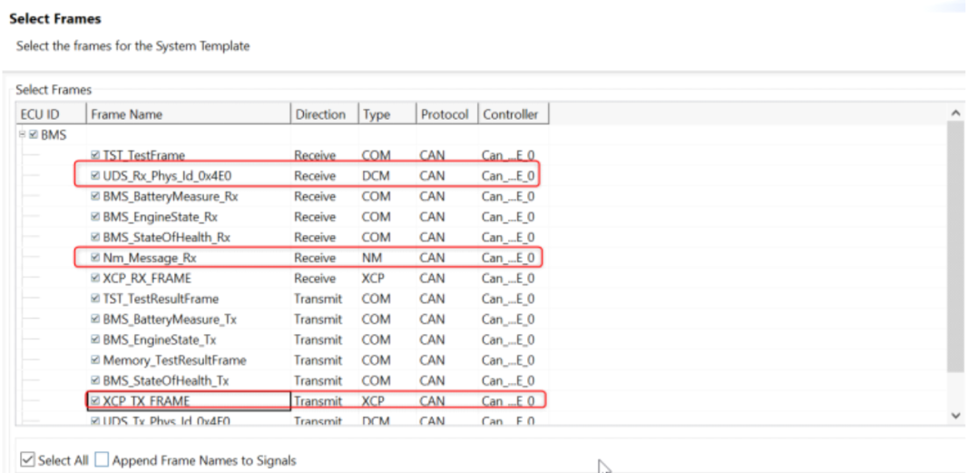This screenshot has width=980, height=473.
Task: Click Receive direction in BMS_StateOfHealth_Rx row
Action: coord(315,238)
